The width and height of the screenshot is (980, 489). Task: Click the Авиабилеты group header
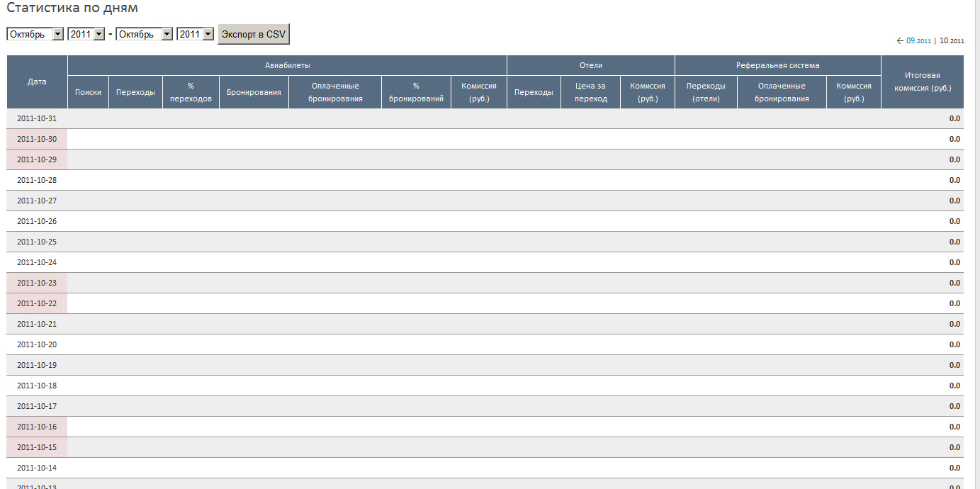click(x=287, y=65)
